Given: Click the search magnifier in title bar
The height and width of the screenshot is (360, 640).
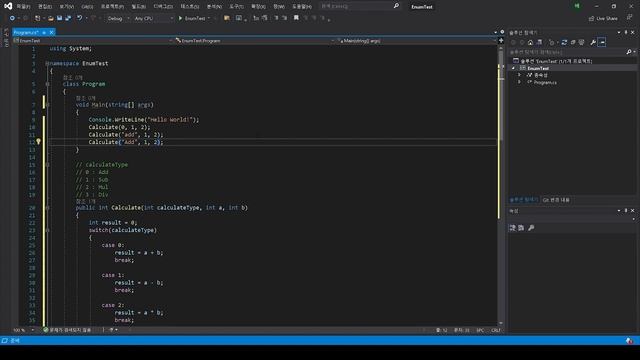Looking at the screenshot, I should click(x=396, y=6).
